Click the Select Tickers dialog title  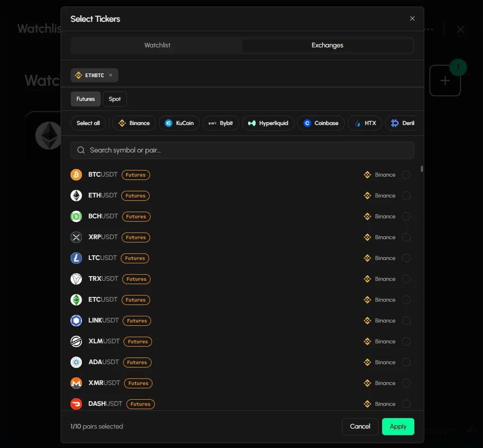pyautogui.click(x=95, y=19)
